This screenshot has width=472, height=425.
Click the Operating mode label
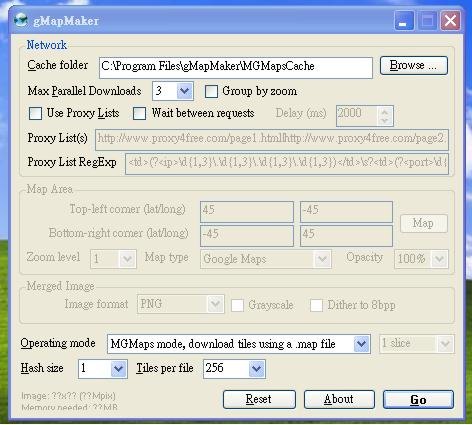(x=58, y=343)
